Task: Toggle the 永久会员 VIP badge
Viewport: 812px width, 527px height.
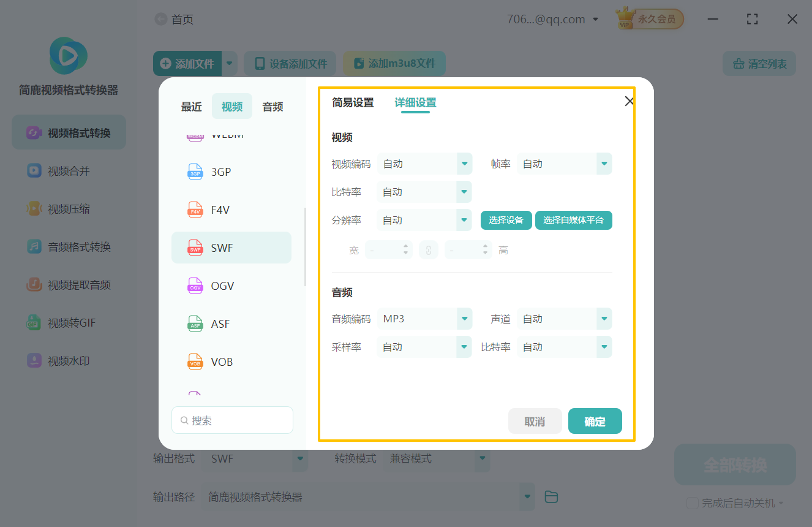Action: pos(648,18)
